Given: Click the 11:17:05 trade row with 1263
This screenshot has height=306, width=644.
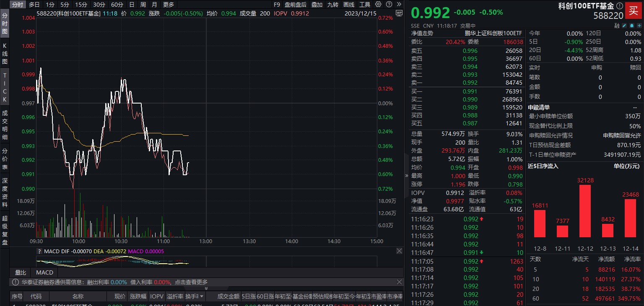Looking at the screenshot, I should pos(467,261).
